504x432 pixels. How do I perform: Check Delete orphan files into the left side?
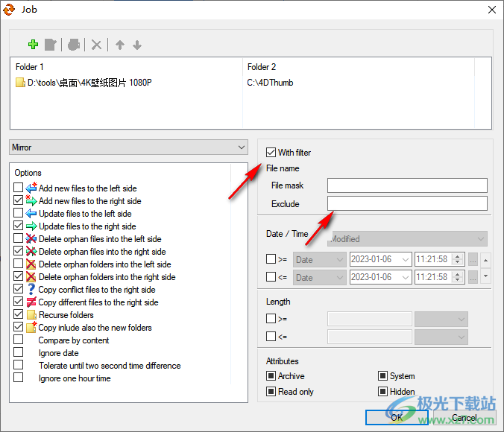19,238
